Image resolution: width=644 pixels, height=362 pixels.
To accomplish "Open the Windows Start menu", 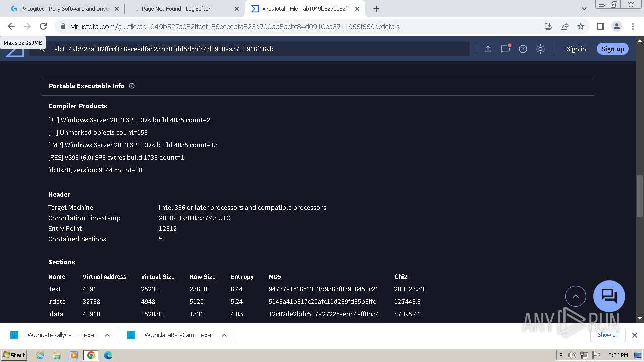I will coord(14,355).
